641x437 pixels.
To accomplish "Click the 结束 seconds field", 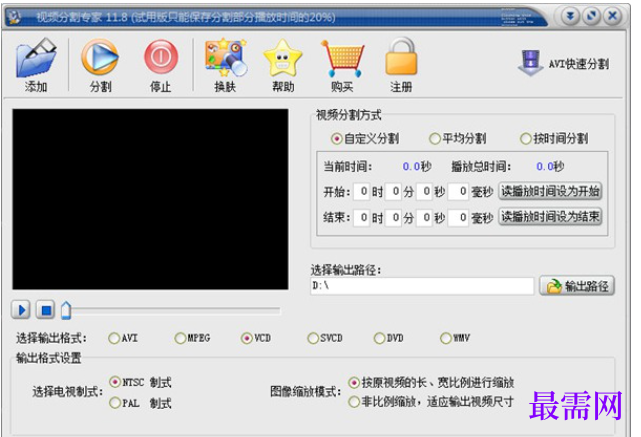I will click(x=424, y=218).
